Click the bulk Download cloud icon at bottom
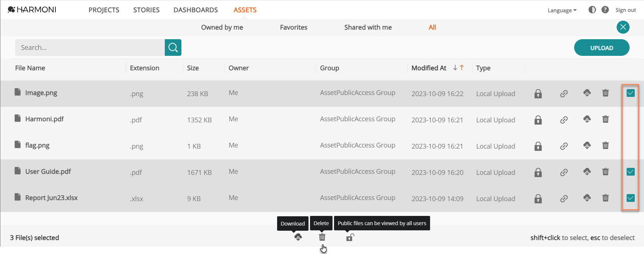 tap(298, 237)
